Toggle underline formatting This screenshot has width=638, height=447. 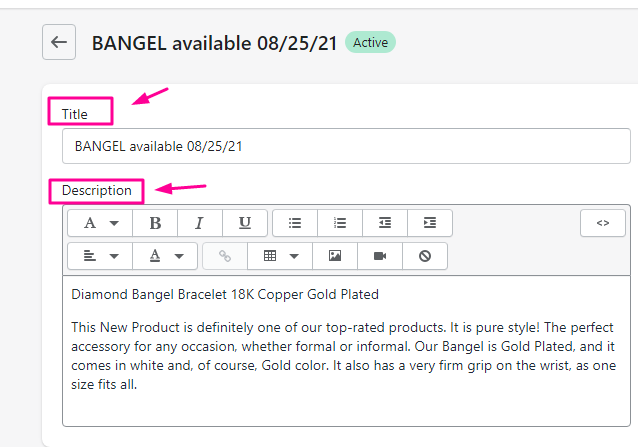245,223
